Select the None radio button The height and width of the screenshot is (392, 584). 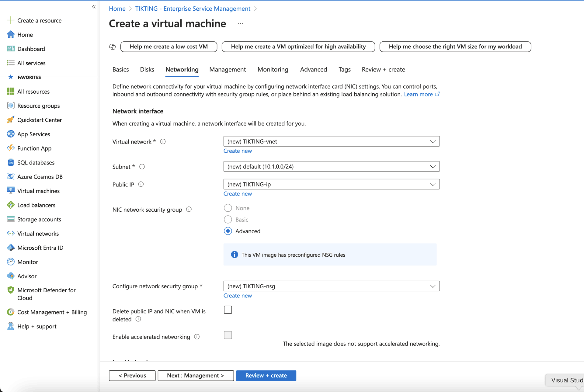pyautogui.click(x=228, y=208)
